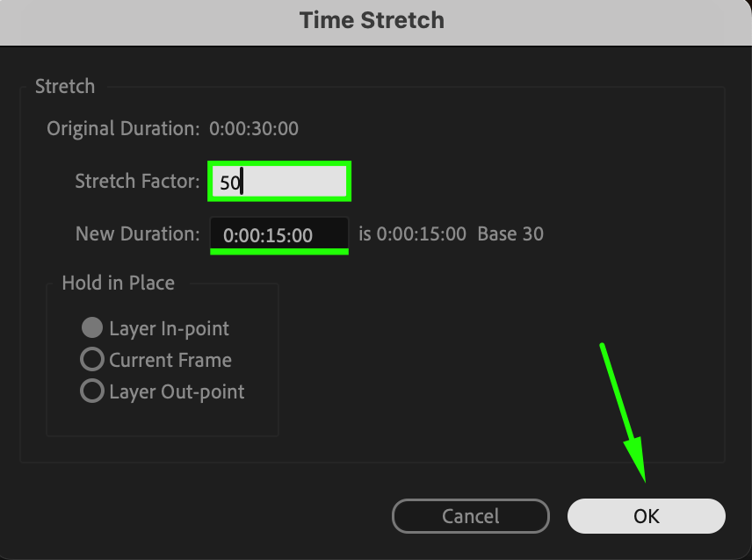
Task: Click the 'Current Frame' option label text
Action: (x=170, y=360)
